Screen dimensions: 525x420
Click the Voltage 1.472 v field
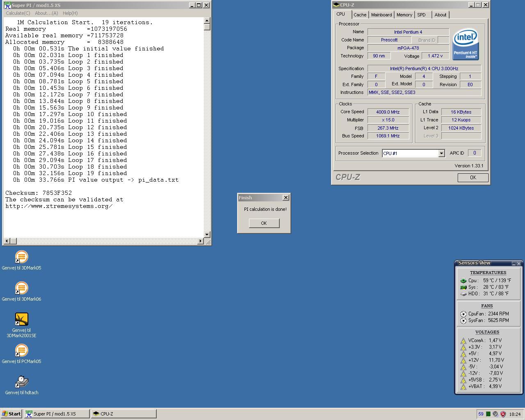pos(435,56)
